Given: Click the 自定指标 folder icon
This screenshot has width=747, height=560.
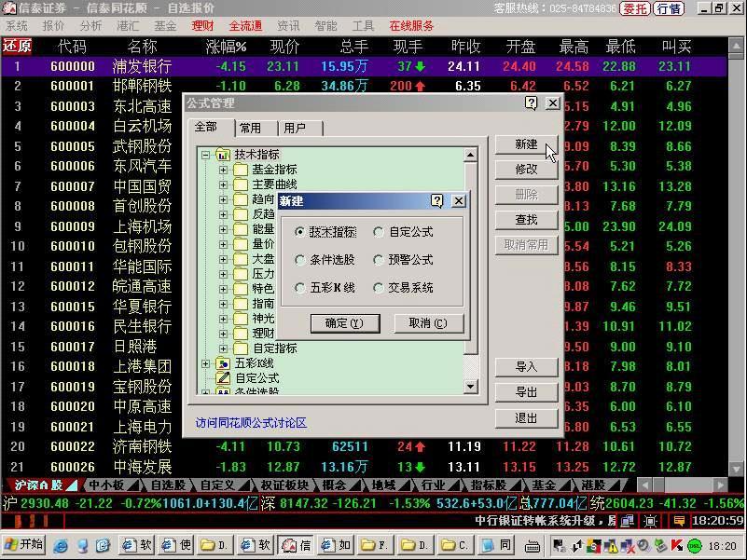Looking at the screenshot, I should pyautogui.click(x=241, y=348).
